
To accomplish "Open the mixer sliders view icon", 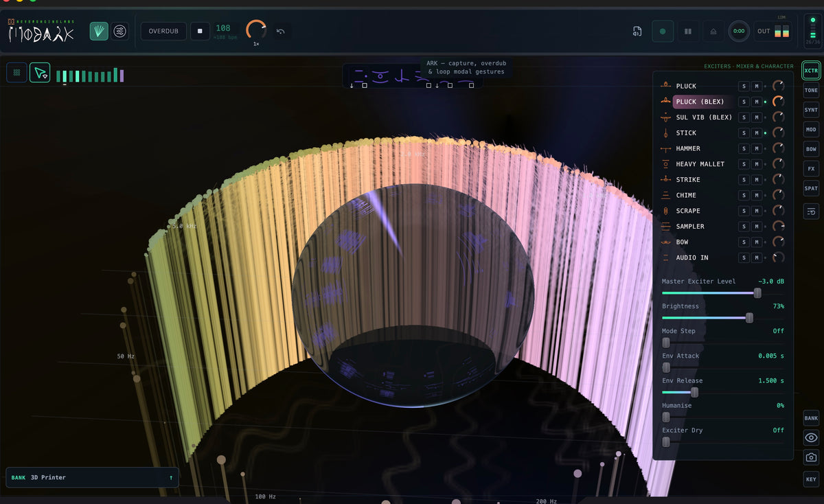I will pyautogui.click(x=120, y=31).
